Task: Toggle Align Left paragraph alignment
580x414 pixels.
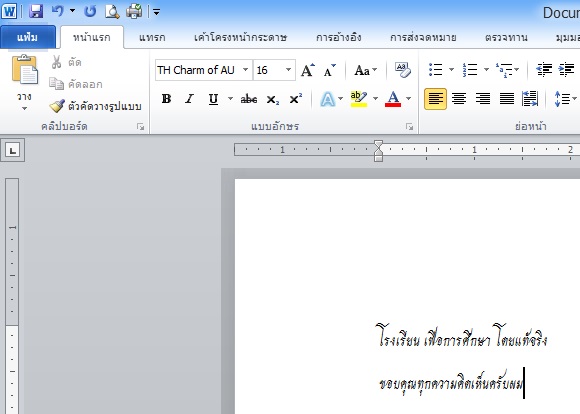Action: [x=435, y=99]
